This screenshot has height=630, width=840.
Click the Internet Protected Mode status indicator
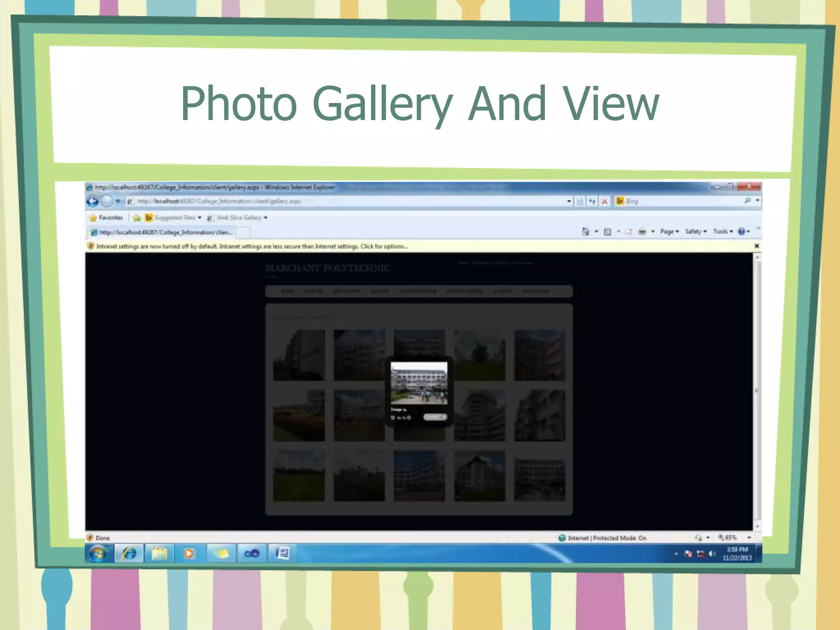602,538
